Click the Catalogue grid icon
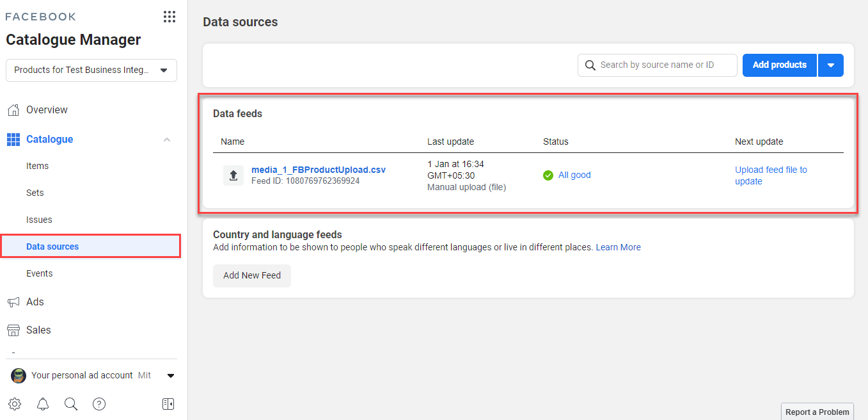Screen dimensions: 868x420 tap(13, 140)
